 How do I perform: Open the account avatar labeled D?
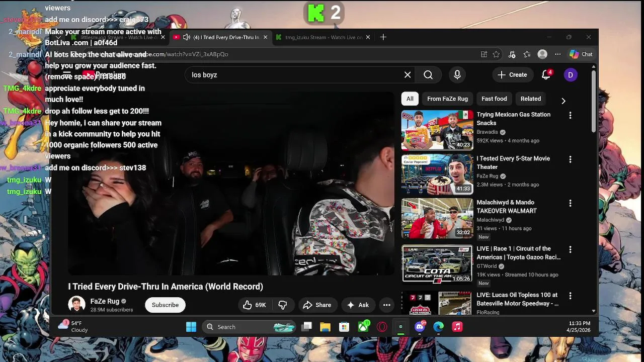click(x=571, y=75)
